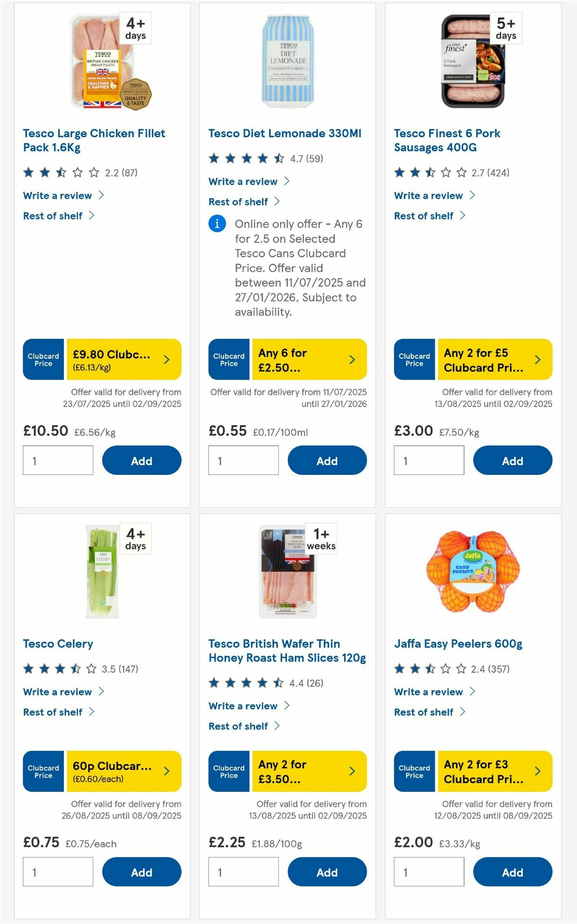Image resolution: width=577 pixels, height=924 pixels.
Task: Open 'Any 2 for £5' sausages offer arrow
Action: pos(537,359)
